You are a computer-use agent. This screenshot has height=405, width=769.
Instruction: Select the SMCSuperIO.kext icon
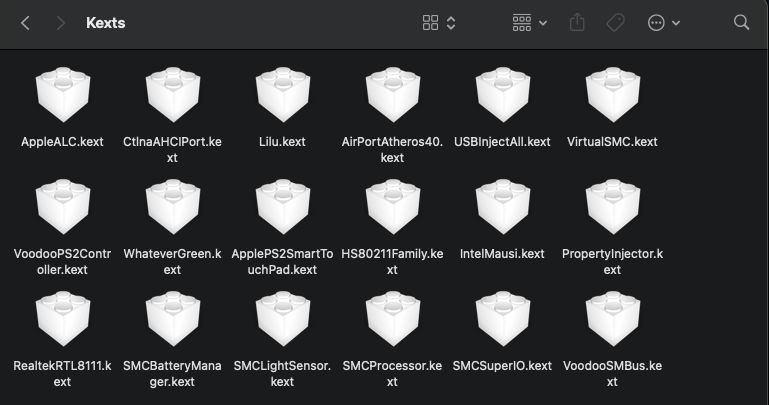(x=502, y=319)
